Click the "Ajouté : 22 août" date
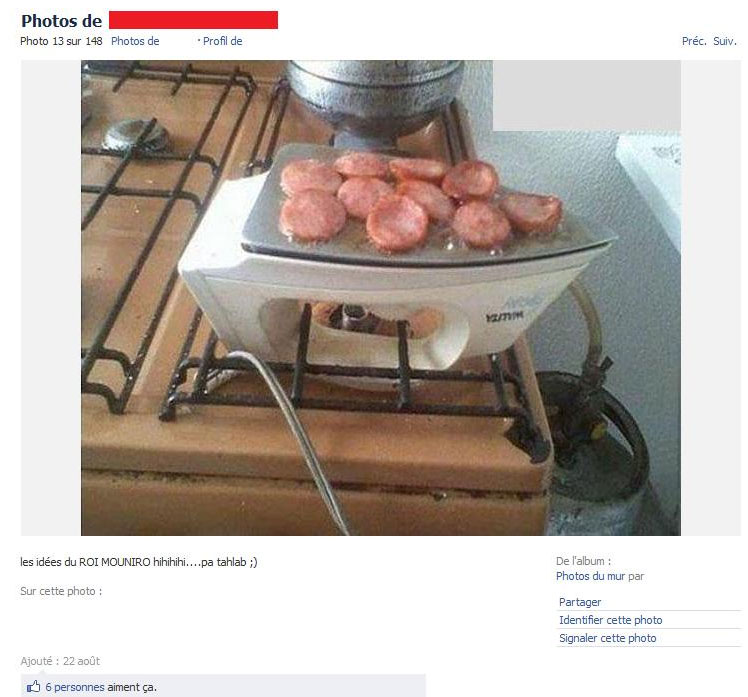The width and height of the screenshot is (748, 697). [60, 661]
